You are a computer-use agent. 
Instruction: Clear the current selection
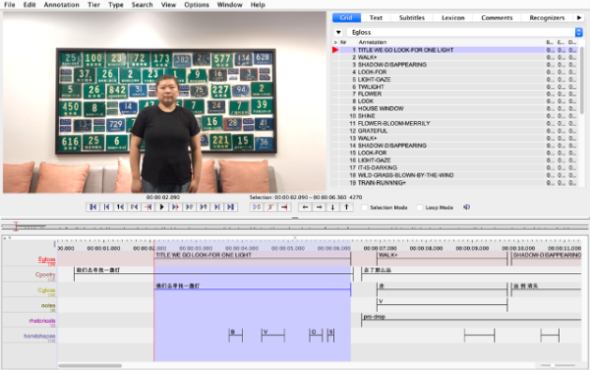[271, 207]
